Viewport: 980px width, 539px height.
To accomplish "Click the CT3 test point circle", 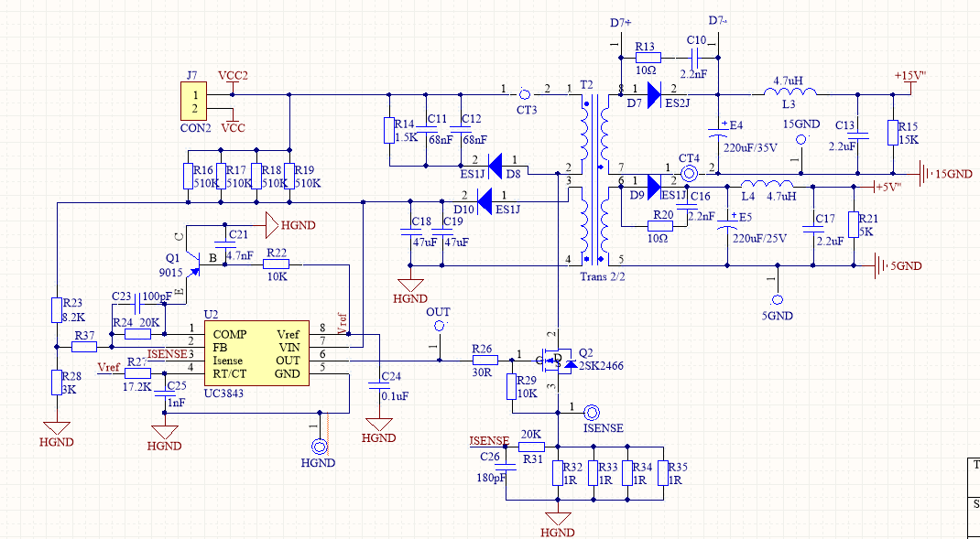I will [x=525, y=92].
